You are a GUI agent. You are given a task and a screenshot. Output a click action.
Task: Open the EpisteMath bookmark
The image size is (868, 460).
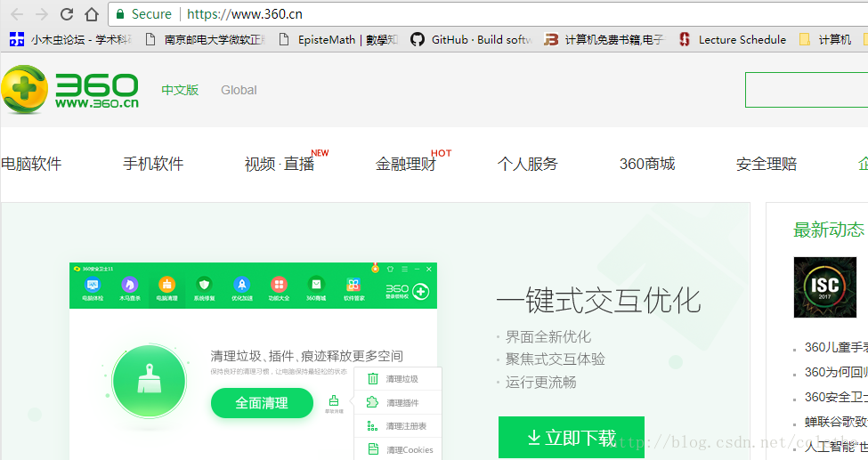pos(337,39)
